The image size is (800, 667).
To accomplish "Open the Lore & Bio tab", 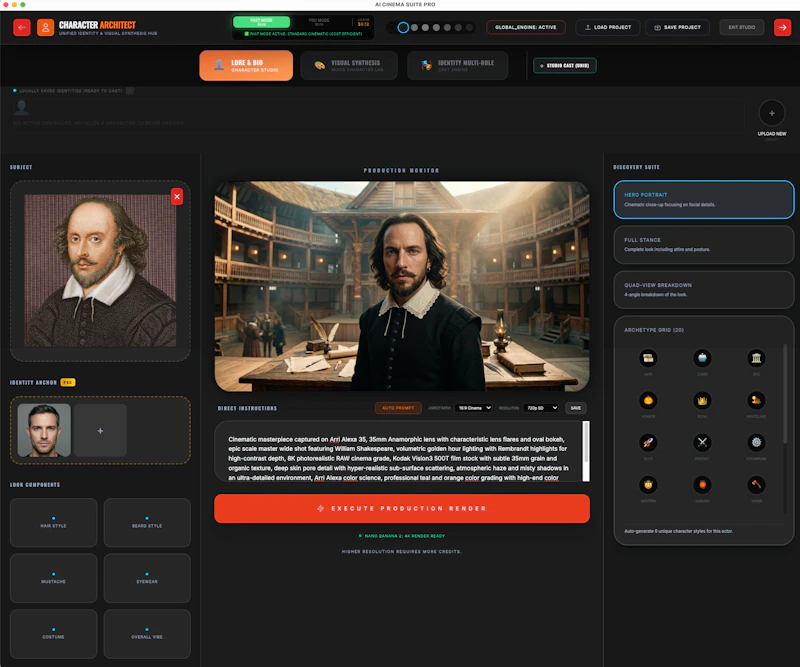I will [246, 65].
